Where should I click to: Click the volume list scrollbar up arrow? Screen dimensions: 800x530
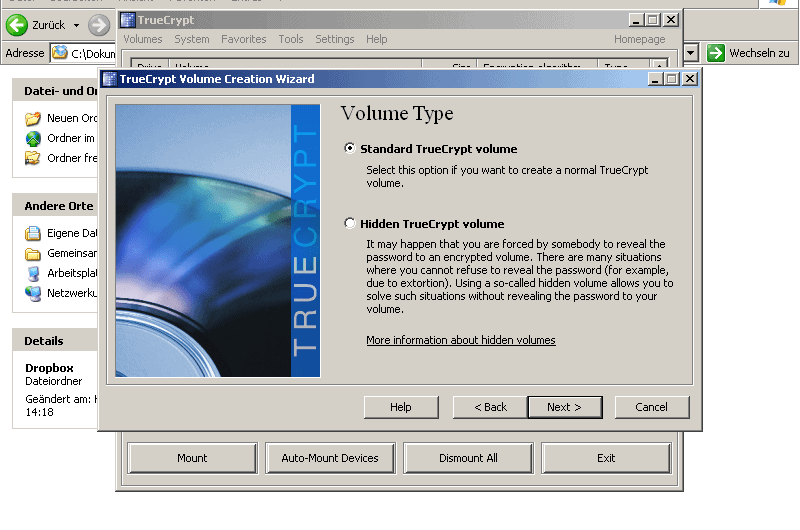click(658, 67)
